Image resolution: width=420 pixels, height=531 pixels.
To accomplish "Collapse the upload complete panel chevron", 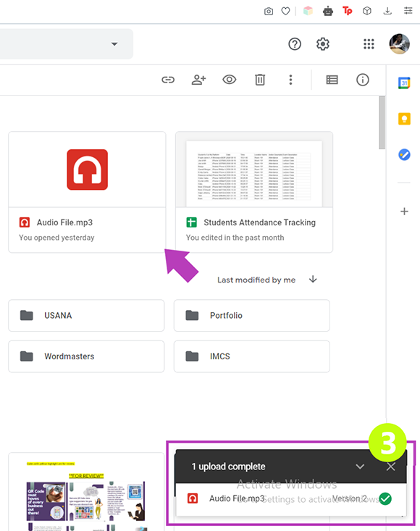I will coord(360,467).
